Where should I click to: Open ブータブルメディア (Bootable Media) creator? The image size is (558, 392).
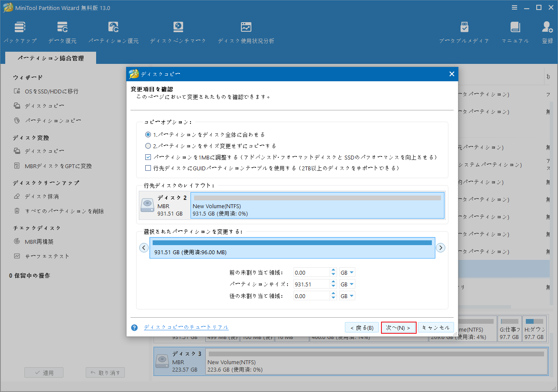click(x=464, y=30)
